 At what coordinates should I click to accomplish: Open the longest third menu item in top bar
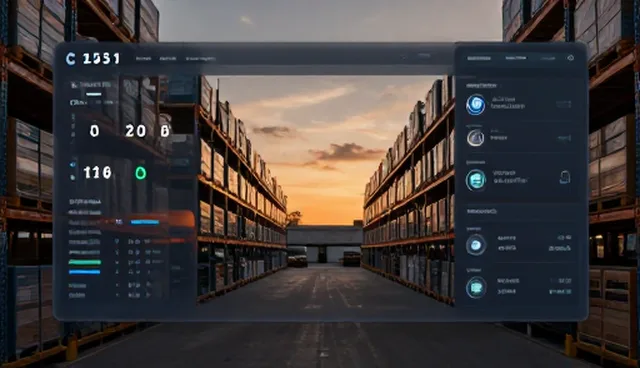coord(201,59)
